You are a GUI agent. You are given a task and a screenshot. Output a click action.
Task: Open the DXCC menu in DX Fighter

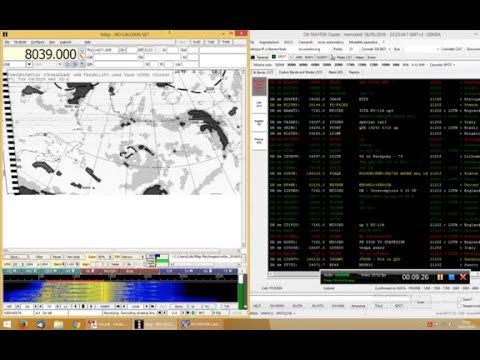pyautogui.click(x=288, y=42)
